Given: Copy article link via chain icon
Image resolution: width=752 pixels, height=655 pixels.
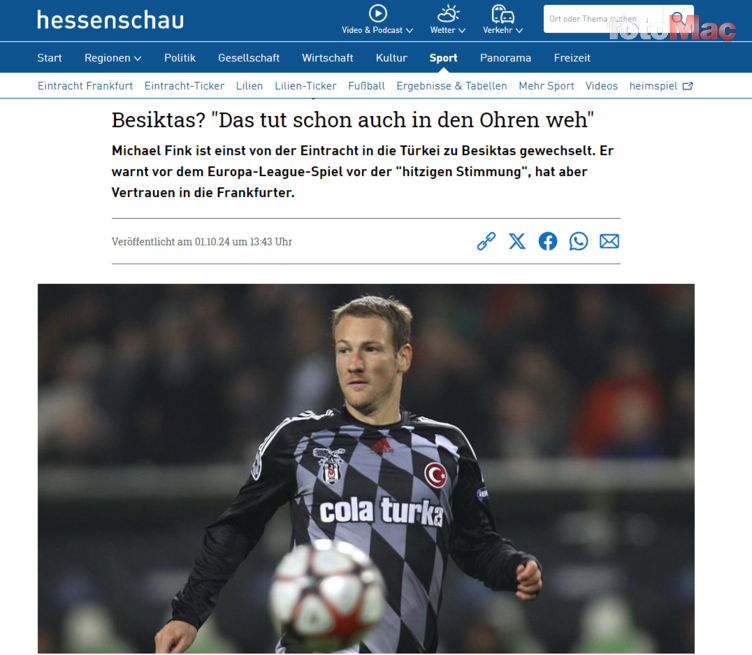Looking at the screenshot, I should click(x=486, y=241).
